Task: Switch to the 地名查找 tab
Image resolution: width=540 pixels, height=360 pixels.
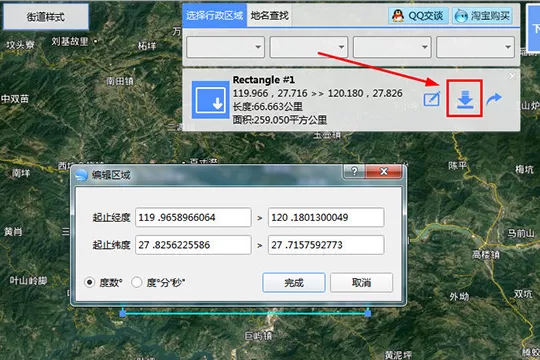Action: [269, 15]
